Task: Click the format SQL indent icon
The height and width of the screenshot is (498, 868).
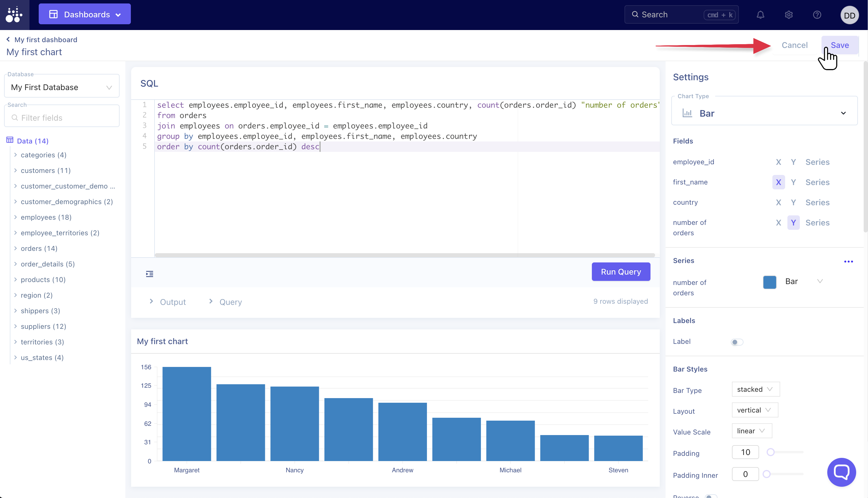Action: coord(150,274)
